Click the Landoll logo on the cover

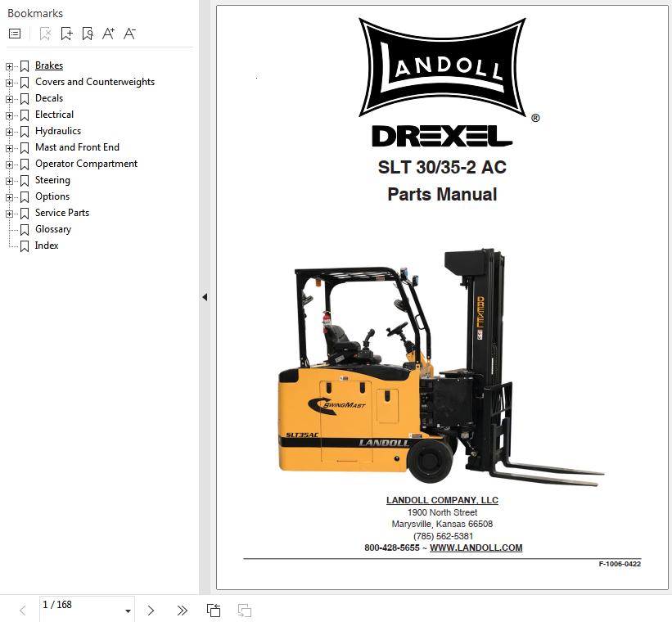442,67
